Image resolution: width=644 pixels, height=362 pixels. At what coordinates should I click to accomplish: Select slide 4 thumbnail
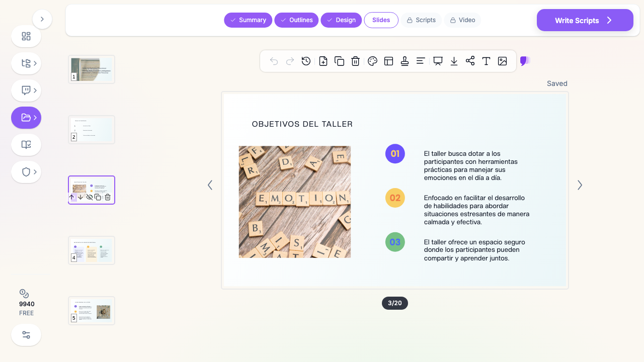92,250
